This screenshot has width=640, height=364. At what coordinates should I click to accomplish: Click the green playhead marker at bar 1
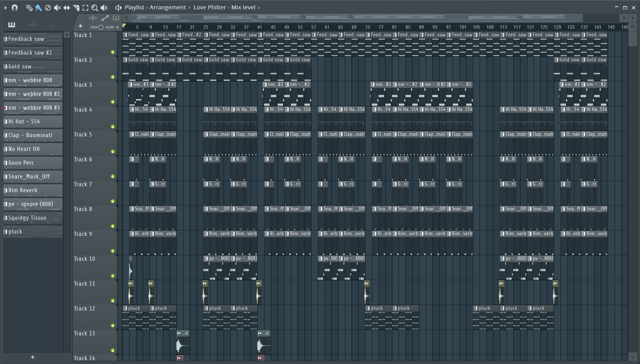tap(124, 26)
